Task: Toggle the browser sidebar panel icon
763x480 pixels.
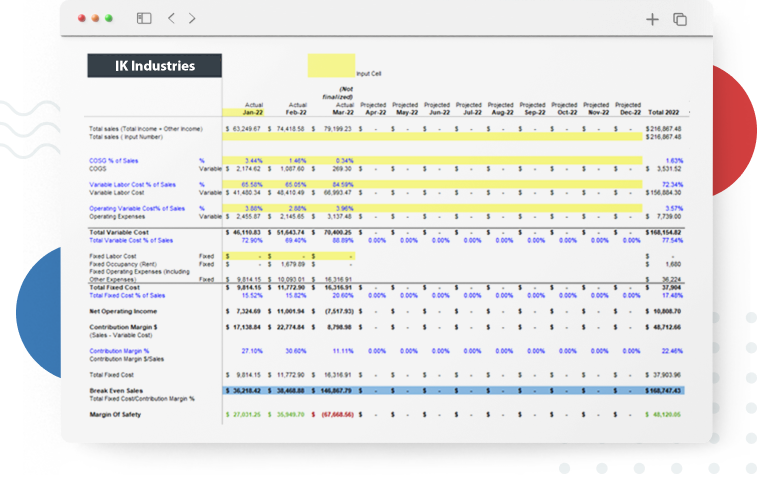Action: click(x=144, y=18)
